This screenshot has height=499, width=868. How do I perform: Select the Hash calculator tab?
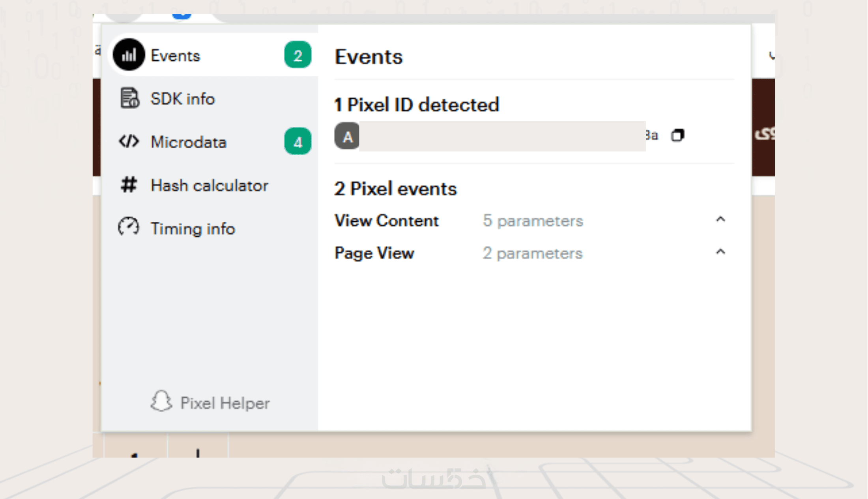tap(210, 185)
